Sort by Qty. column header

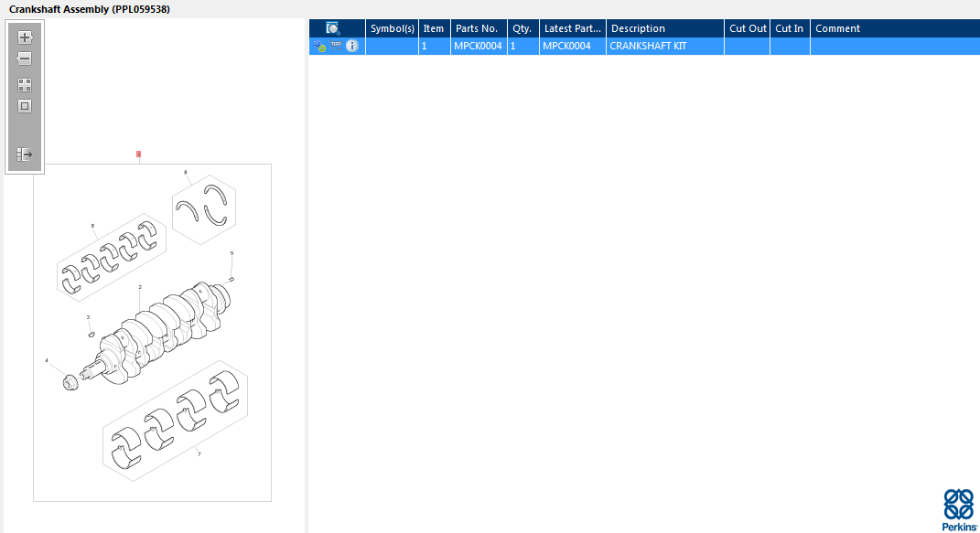point(523,28)
